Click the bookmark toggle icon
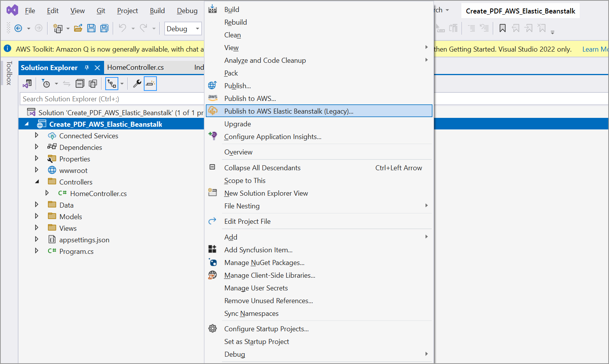The height and width of the screenshot is (364, 609). (x=503, y=28)
